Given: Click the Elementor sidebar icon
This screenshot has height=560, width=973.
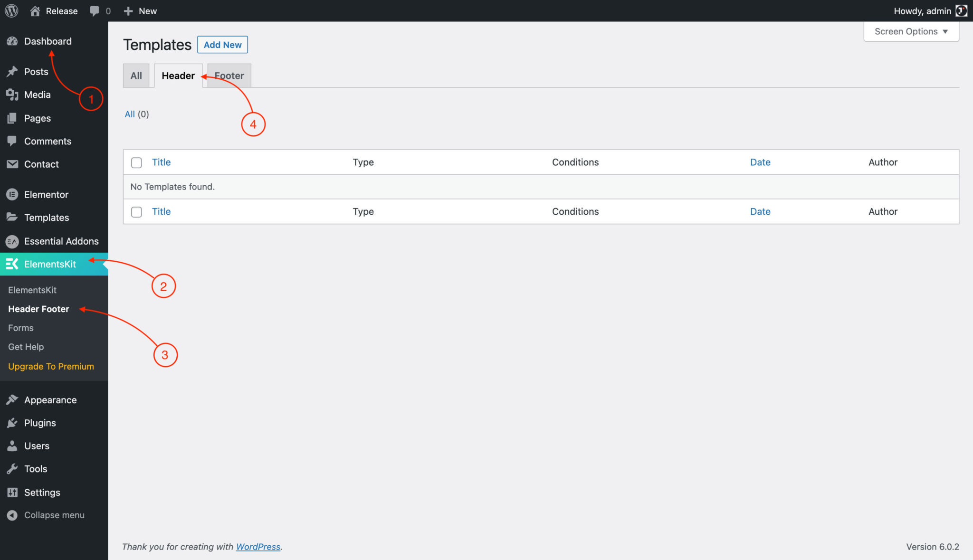Looking at the screenshot, I should click(12, 194).
